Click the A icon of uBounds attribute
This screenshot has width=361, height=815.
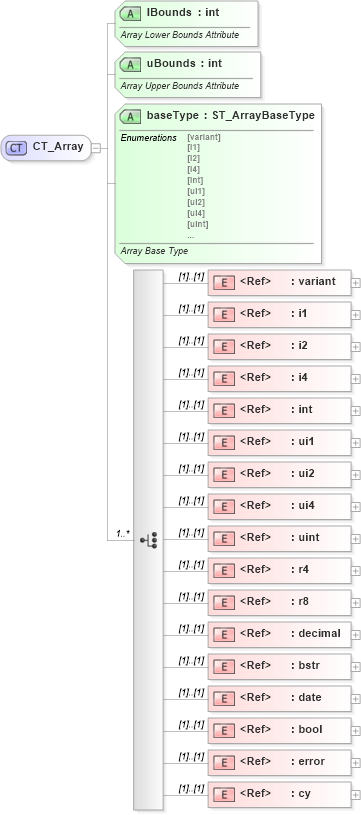tap(130, 65)
